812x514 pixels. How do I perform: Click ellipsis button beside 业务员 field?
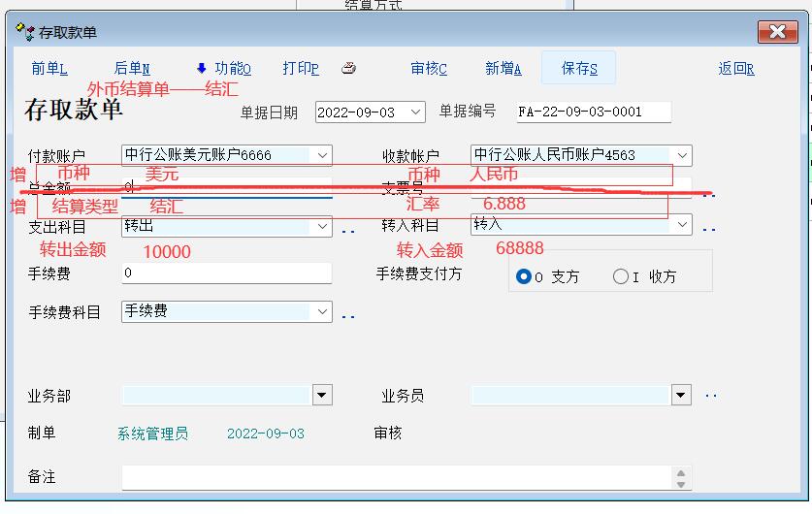[x=710, y=396]
